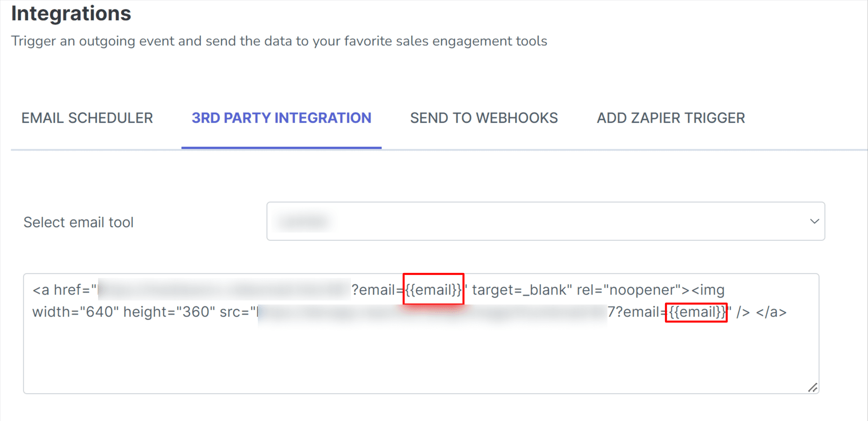Click the "Select email tool" label
Viewport: 868px width, 421px height.
[79, 222]
